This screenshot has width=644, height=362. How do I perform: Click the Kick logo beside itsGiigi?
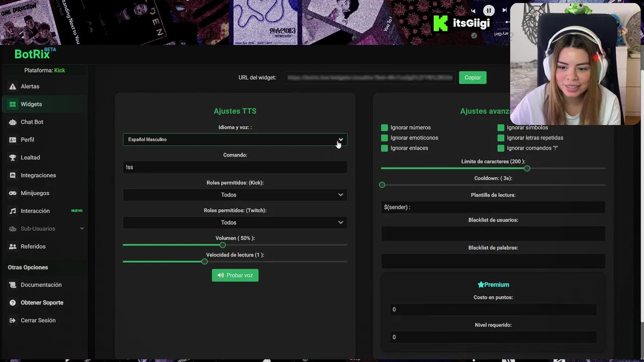tap(440, 23)
